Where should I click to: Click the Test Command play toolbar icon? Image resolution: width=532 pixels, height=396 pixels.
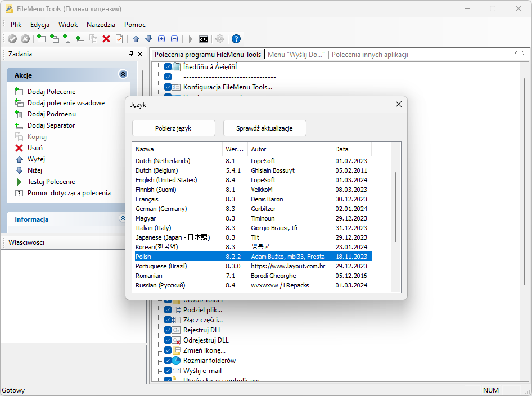pyautogui.click(x=191, y=39)
